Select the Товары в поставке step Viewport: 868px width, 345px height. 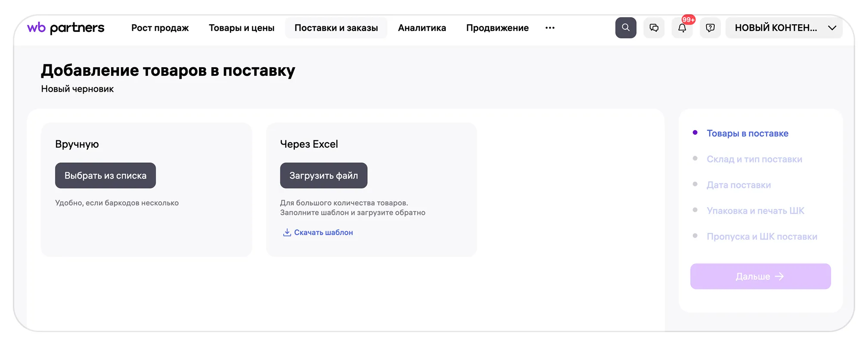click(747, 134)
